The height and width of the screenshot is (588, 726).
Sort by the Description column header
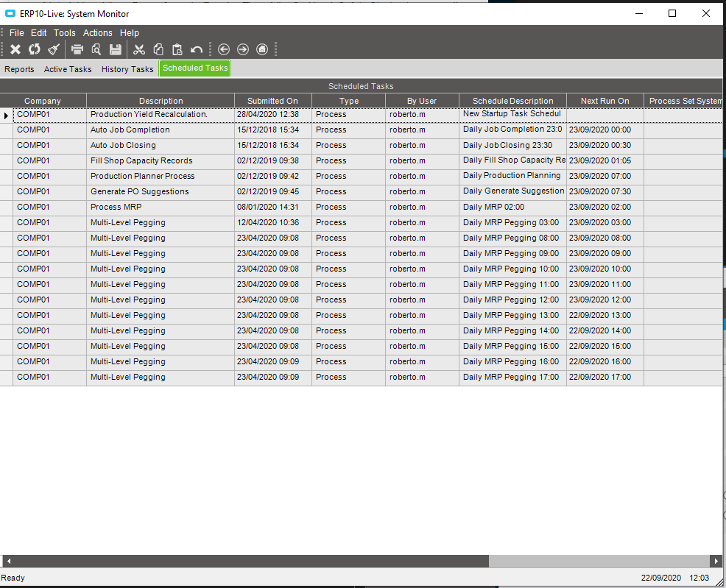click(161, 101)
